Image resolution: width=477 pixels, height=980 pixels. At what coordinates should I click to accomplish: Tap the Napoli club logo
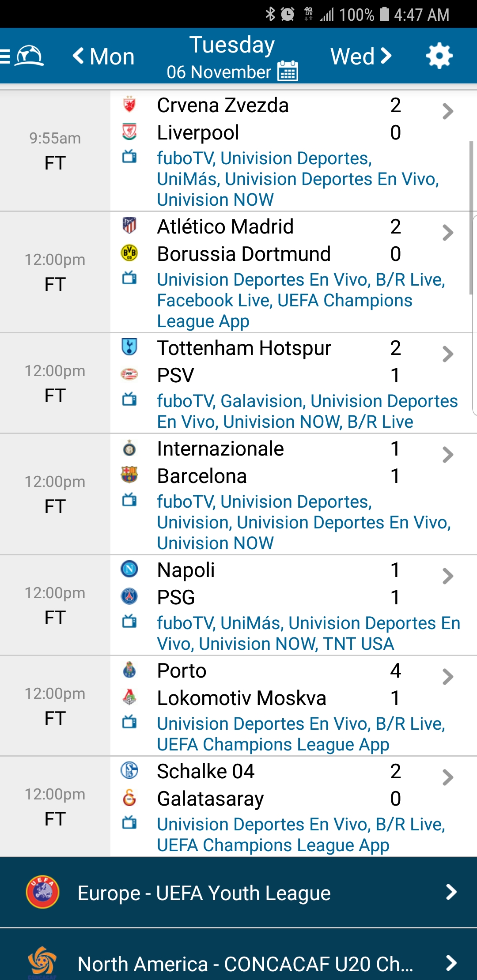(x=129, y=569)
